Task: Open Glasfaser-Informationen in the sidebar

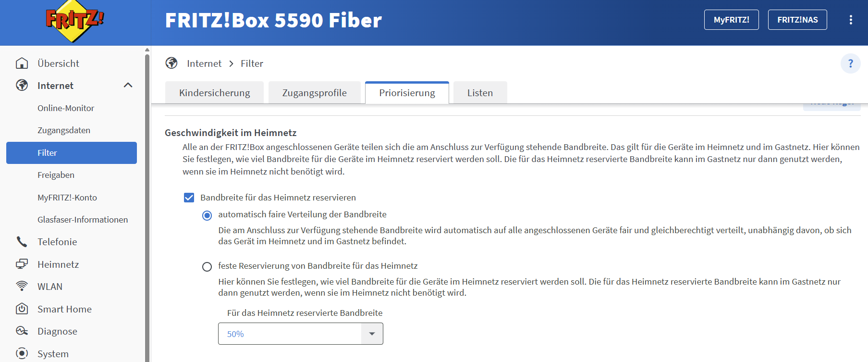Action: click(x=83, y=220)
